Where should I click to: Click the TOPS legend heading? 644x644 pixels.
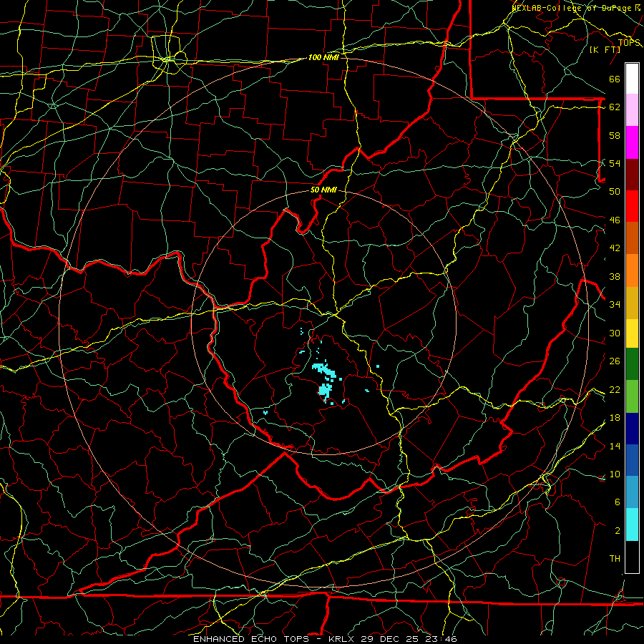click(629, 43)
